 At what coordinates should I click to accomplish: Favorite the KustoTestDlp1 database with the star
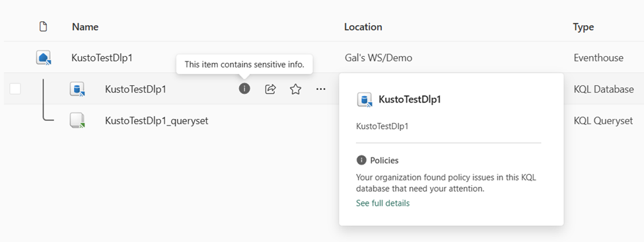pos(296,89)
